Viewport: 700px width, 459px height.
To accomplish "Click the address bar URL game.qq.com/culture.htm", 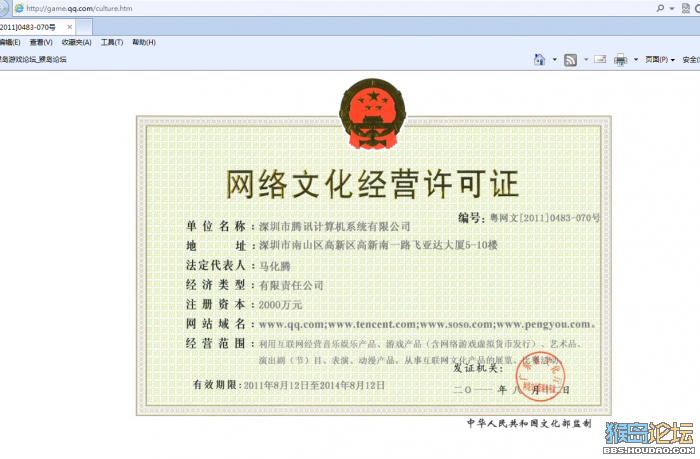I will [x=79, y=8].
